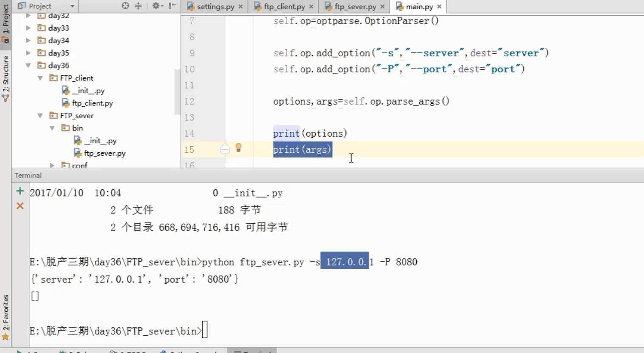Close the ftp_sever.py editor tab

[382, 6]
